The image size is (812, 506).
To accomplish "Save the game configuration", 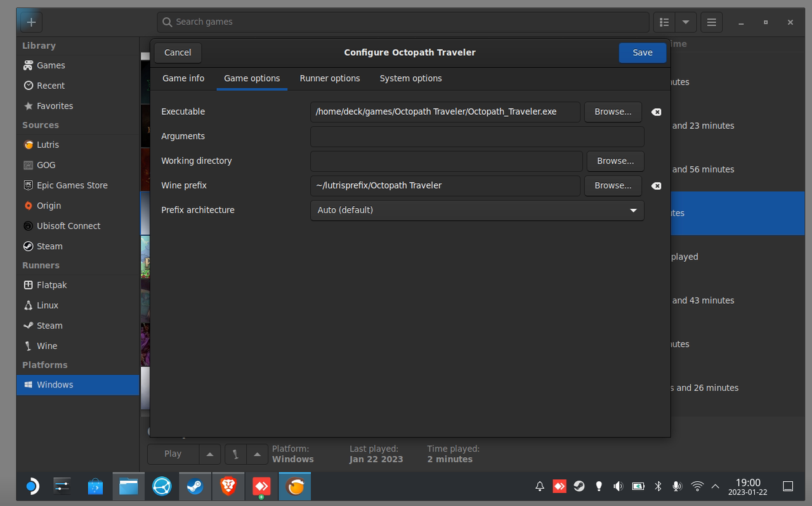I will 643,53.
